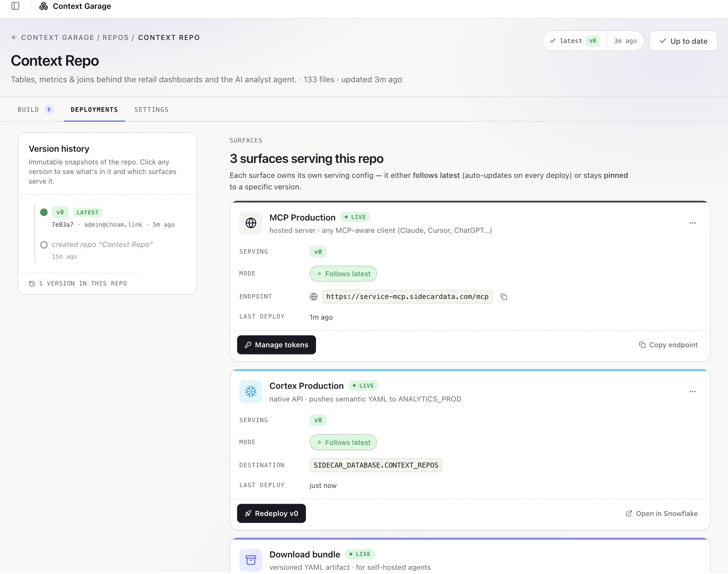Click the SIDECAR_DATABASE.CONTEXT_REPOS destination value
The height and width of the screenshot is (574, 728).
[376, 465]
